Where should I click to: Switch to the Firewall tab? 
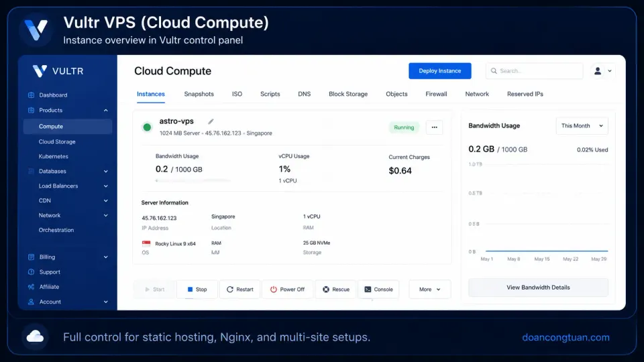[436, 94]
